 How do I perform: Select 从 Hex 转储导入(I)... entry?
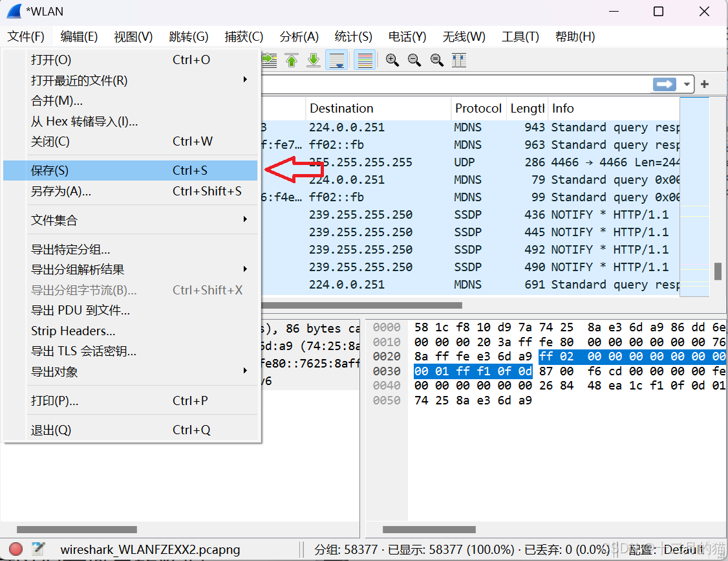click(131, 121)
